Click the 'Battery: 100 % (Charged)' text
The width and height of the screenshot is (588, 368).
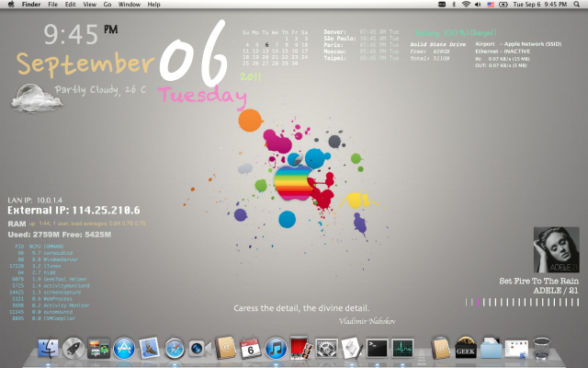[x=456, y=33]
